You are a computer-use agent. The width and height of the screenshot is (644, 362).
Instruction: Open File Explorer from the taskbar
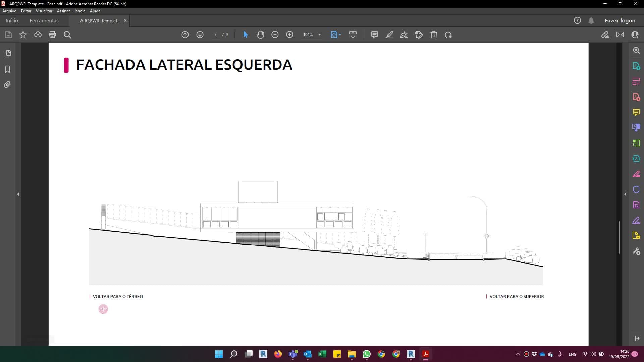coord(352,354)
